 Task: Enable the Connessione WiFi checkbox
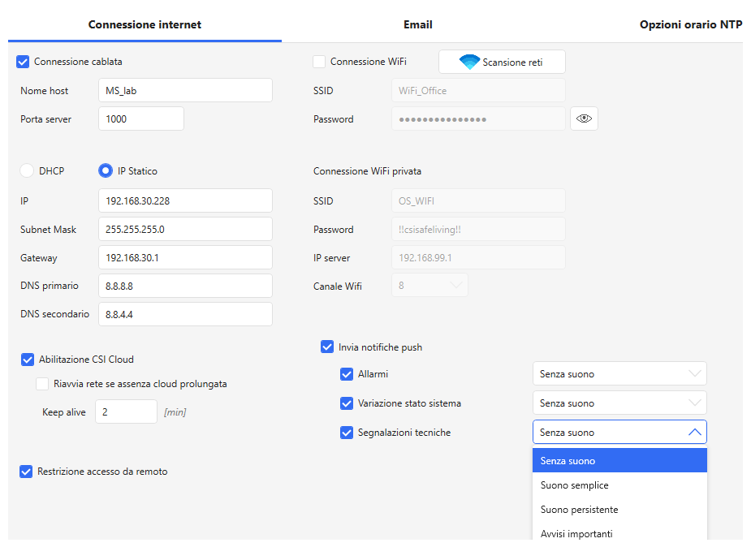(319, 62)
